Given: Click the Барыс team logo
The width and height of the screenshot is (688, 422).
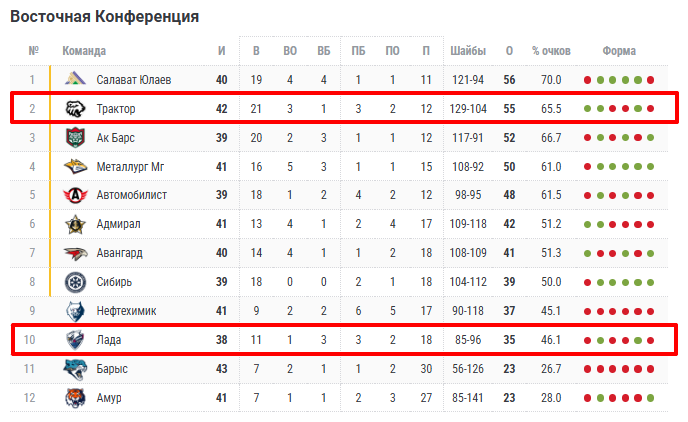Looking at the screenshot, I should [x=77, y=369].
